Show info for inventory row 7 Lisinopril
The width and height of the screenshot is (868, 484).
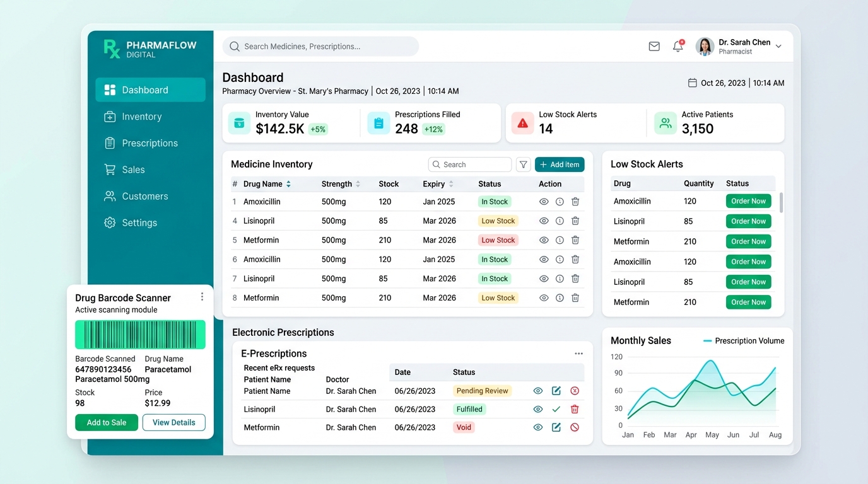click(x=560, y=279)
